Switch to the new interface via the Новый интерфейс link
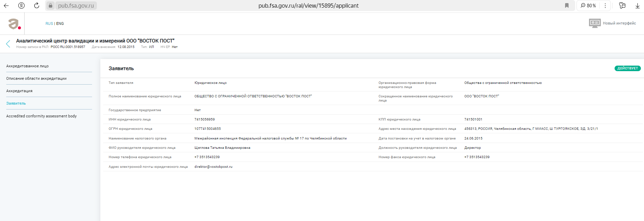The height and width of the screenshot is (221, 644). [x=619, y=23]
